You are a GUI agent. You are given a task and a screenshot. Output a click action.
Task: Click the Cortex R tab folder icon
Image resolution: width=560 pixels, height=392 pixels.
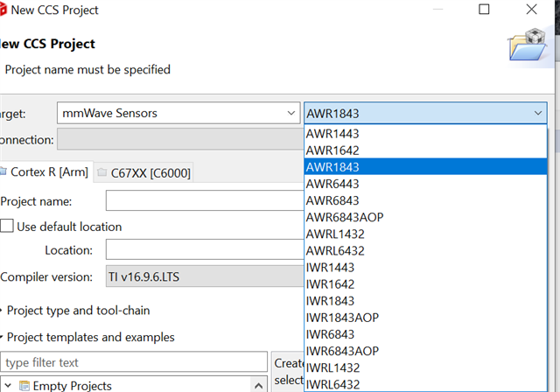coord(3,171)
